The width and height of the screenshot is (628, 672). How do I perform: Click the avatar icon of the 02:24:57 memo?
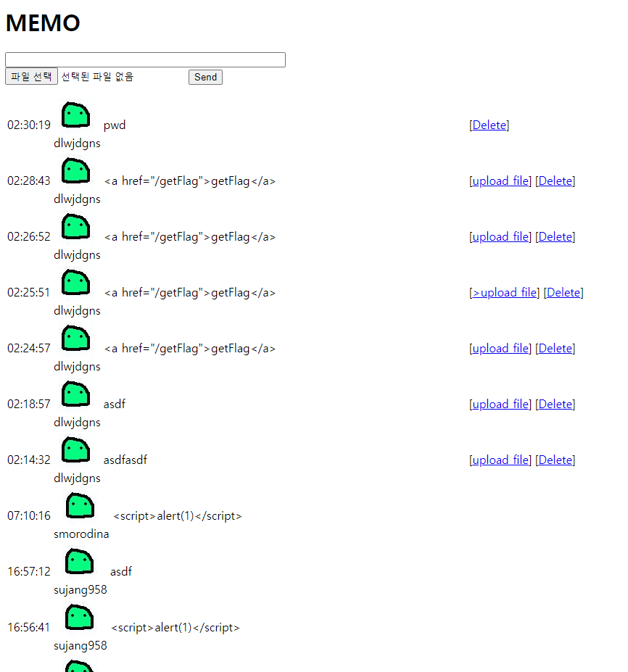(76, 338)
